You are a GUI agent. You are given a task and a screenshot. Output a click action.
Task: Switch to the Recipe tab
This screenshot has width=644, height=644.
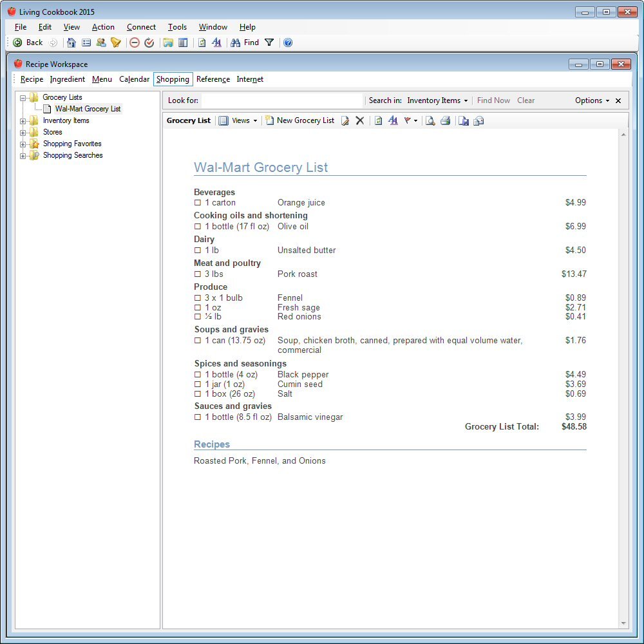[32, 79]
